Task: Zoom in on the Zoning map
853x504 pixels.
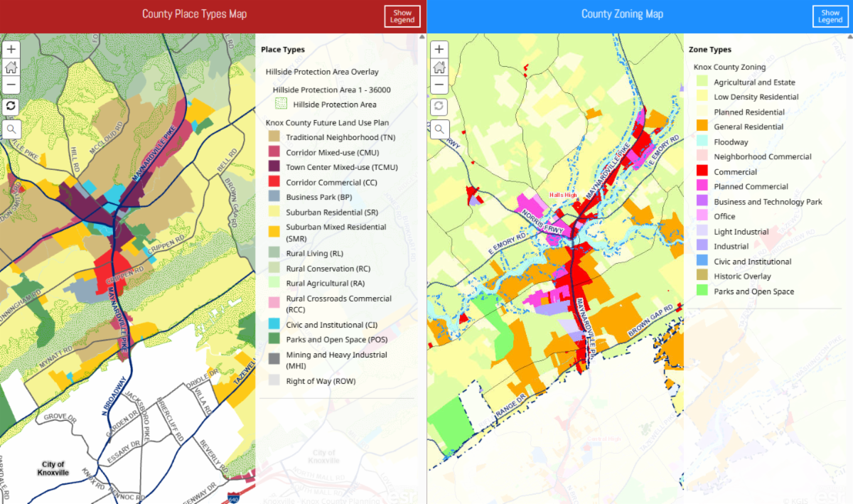Action: pyautogui.click(x=439, y=50)
